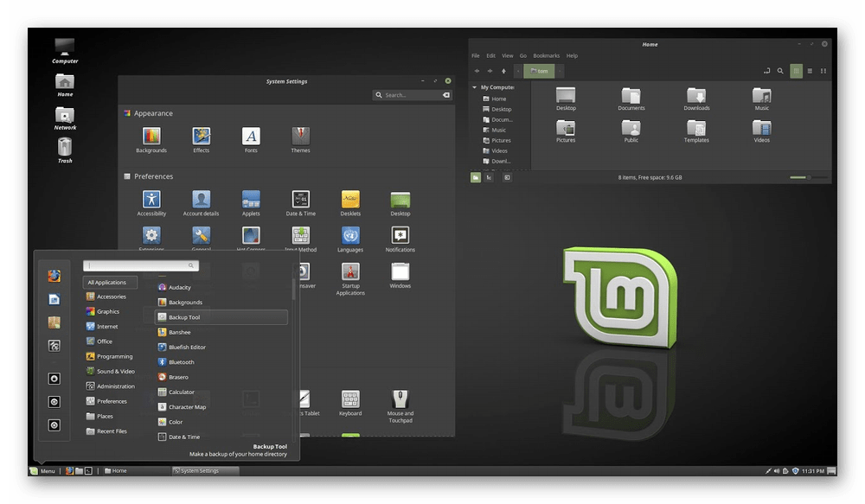
Task: Open Account details settings
Action: 201,203
